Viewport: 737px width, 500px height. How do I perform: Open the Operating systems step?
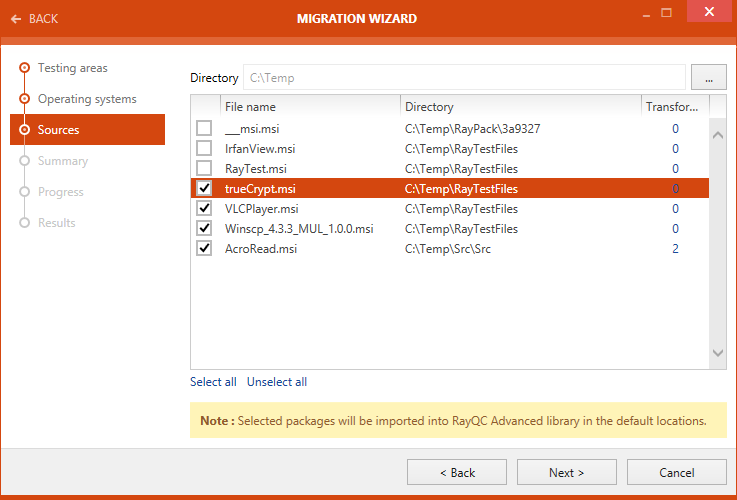(87, 99)
